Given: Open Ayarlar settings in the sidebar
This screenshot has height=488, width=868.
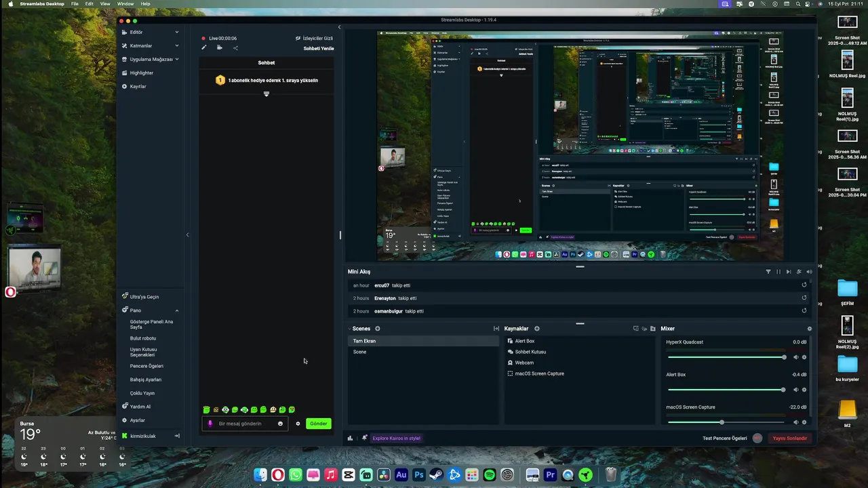Looking at the screenshot, I should (133, 420).
